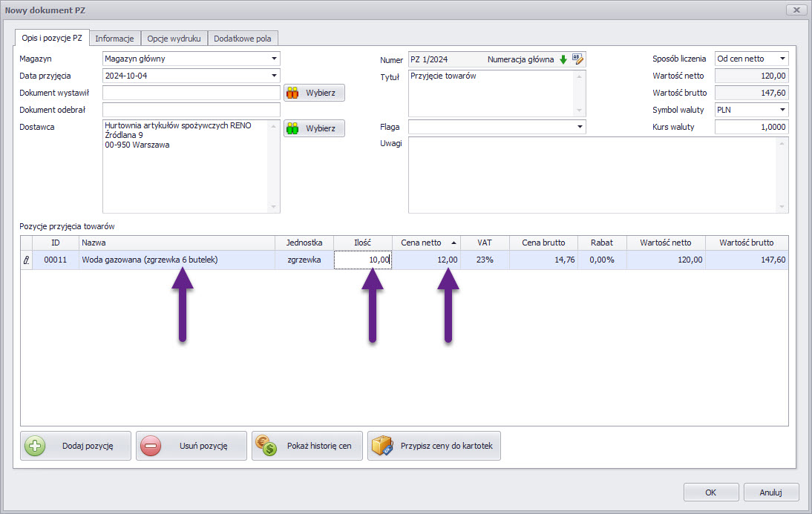Open the Flaga dropdown list
Viewport: 812px width, 514px height.
pos(579,128)
